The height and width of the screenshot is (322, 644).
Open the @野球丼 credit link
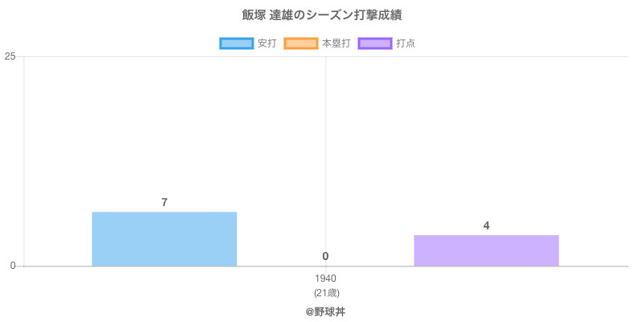325,311
